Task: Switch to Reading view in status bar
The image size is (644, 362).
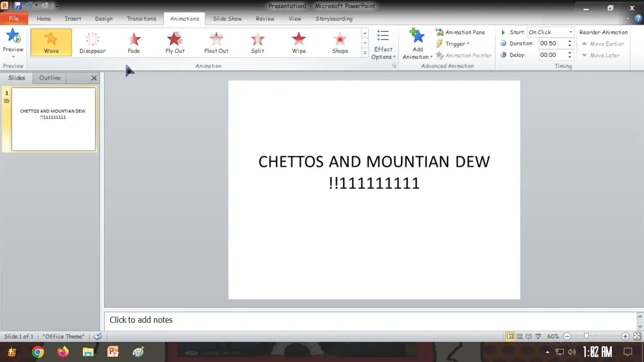Action: coord(529,336)
